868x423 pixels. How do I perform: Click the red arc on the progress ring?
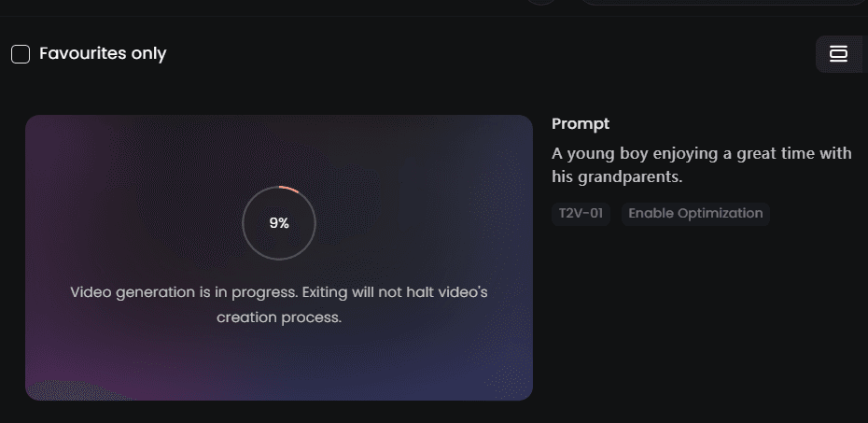289,190
